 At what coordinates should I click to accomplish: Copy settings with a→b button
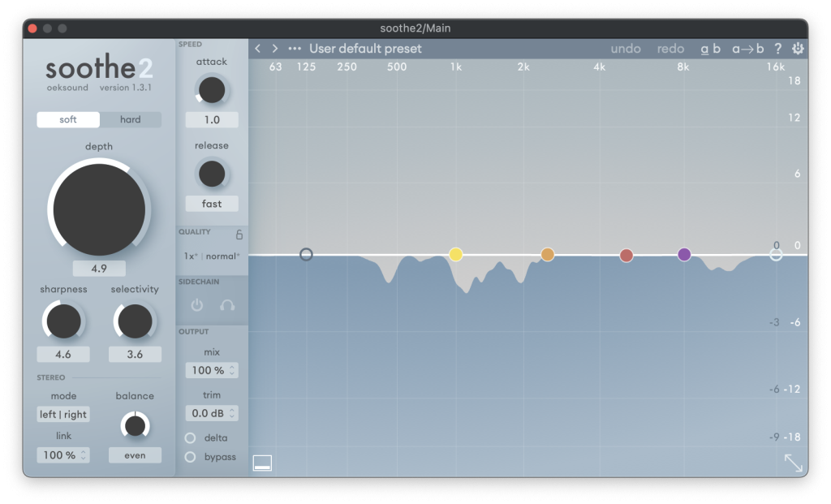(x=748, y=49)
